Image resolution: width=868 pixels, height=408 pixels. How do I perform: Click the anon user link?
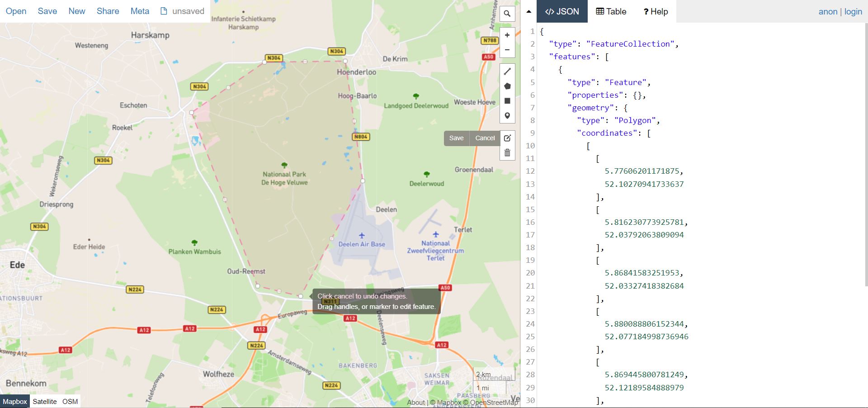pyautogui.click(x=828, y=11)
